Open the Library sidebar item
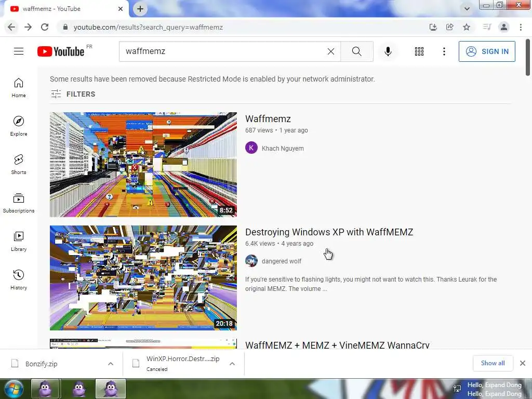This screenshot has height=399, width=532. coord(19,241)
